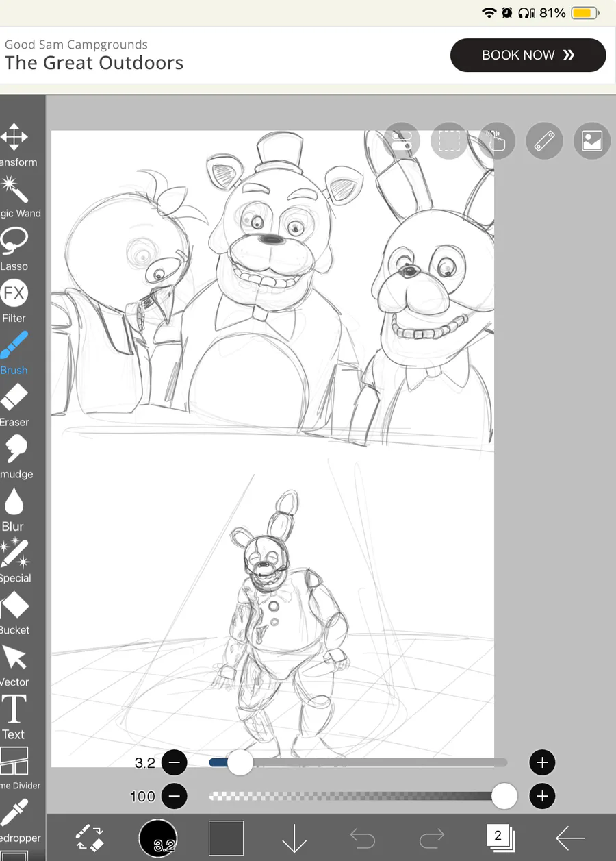Select the Brush tool

[x=14, y=353]
